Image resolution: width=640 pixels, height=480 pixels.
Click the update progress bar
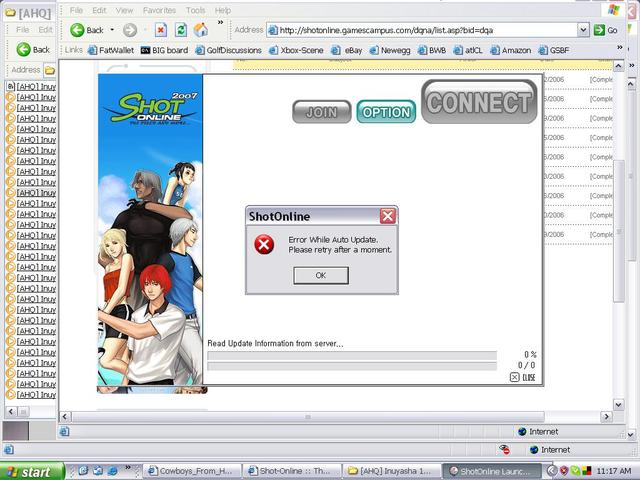351,355
